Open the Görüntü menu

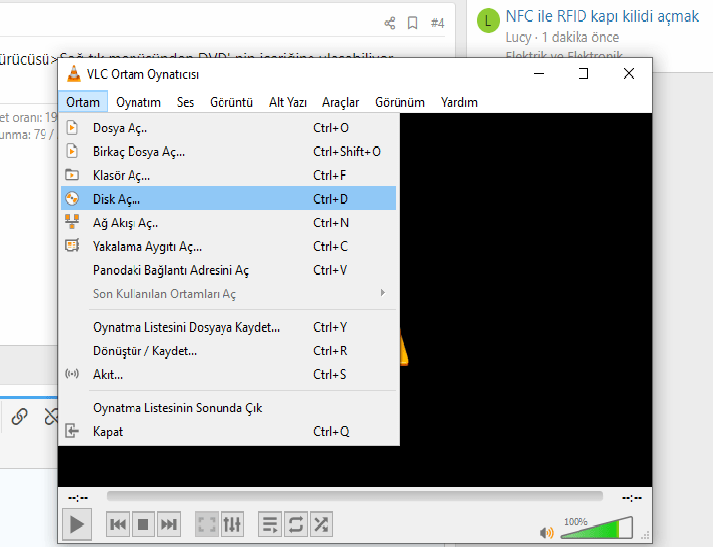tap(231, 102)
